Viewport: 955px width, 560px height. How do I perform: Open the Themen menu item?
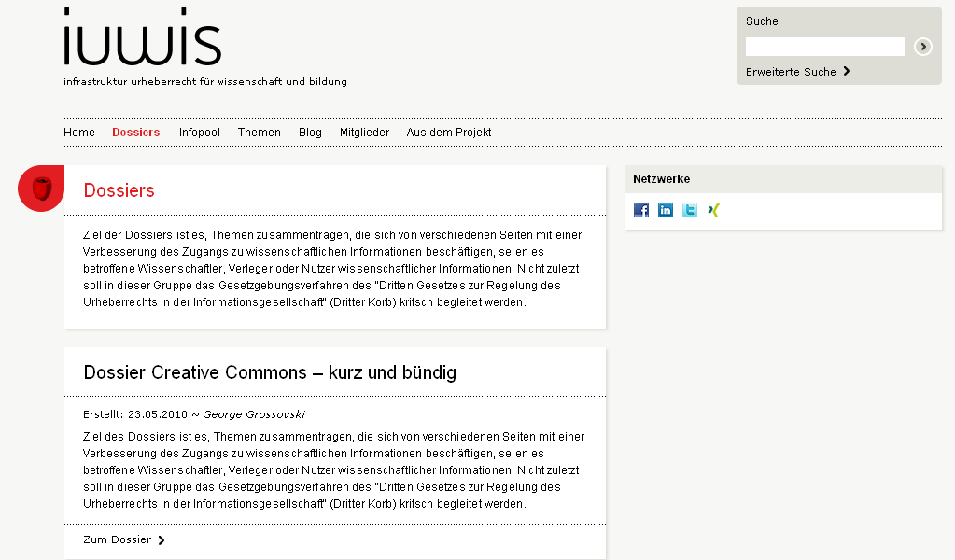(x=259, y=133)
